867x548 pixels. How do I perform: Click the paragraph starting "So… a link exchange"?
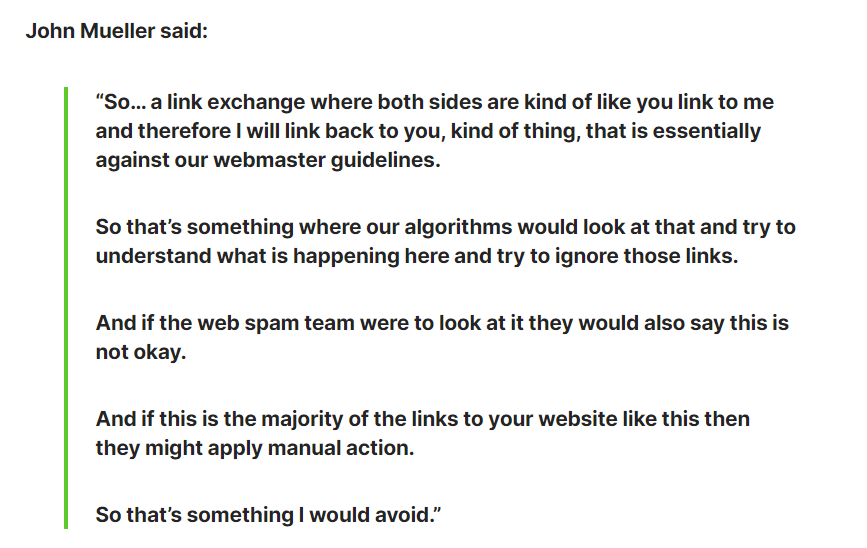[435, 131]
